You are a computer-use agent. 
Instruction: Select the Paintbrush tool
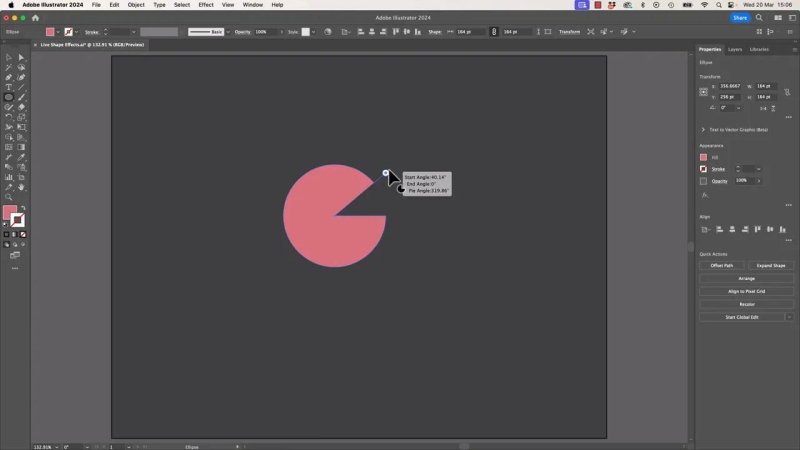[21, 97]
